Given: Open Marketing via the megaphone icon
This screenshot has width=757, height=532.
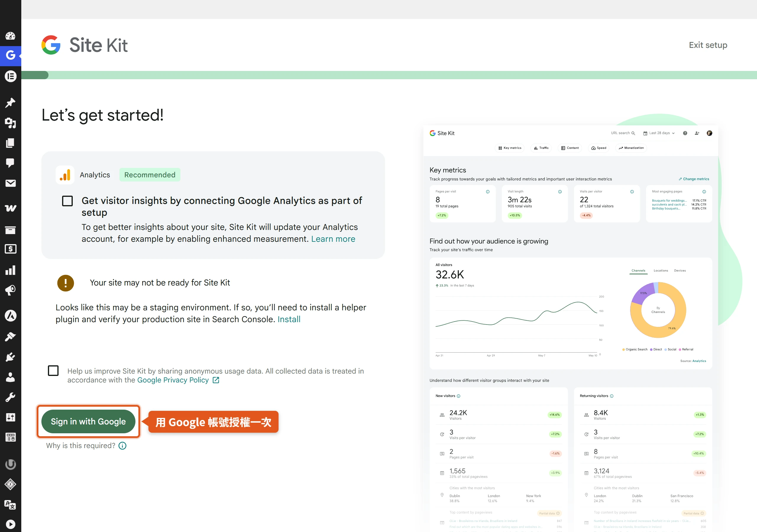Looking at the screenshot, I should (10, 290).
